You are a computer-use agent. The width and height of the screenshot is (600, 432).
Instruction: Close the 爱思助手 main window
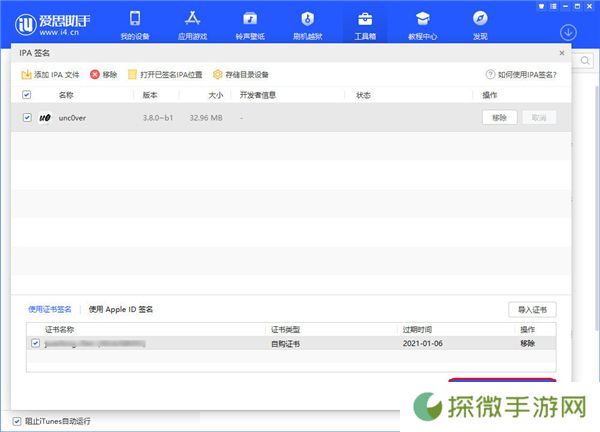(x=590, y=6)
